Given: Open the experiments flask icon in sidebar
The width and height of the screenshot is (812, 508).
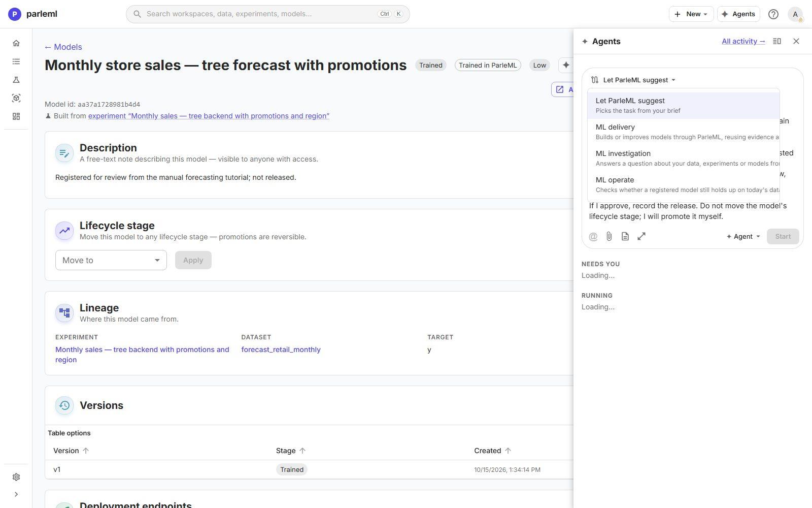Looking at the screenshot, I should click(16, 80).
